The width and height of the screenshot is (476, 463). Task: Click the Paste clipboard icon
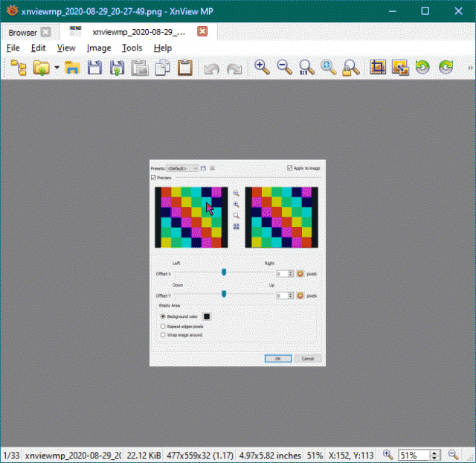click(x=185, y=68)
